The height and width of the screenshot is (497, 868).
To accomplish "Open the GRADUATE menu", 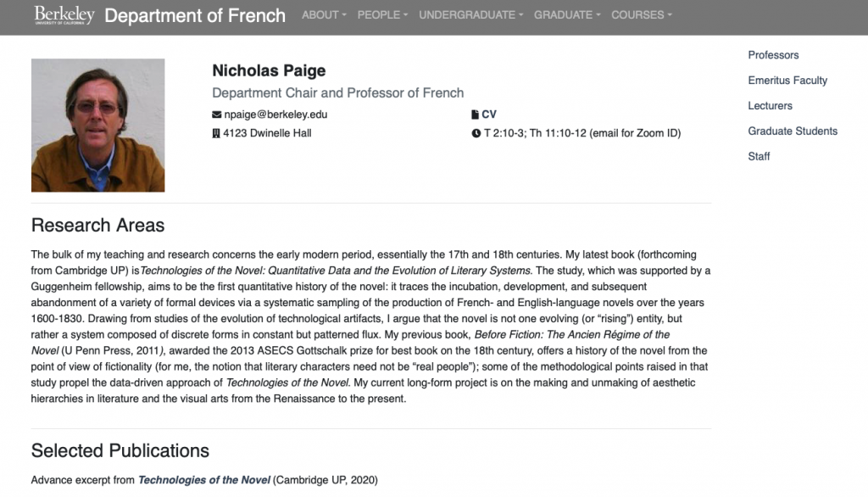I will (567, 15).
